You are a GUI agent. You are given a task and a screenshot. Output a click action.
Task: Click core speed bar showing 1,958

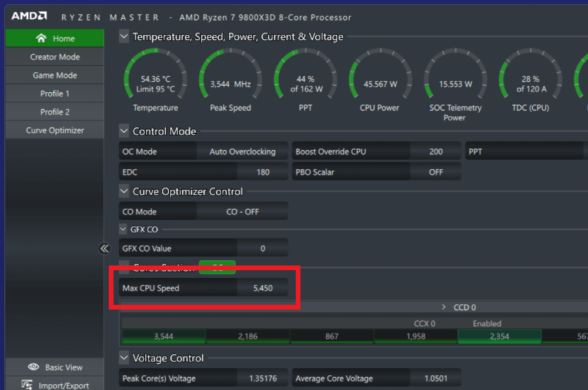(416, 337)
